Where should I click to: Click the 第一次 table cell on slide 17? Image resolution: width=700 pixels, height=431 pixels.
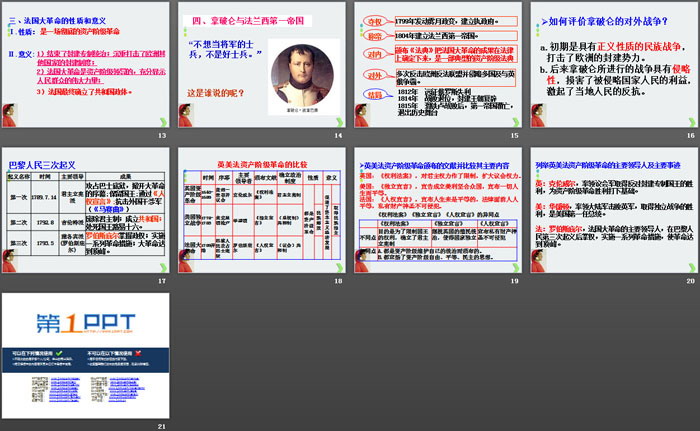point(19,197)
